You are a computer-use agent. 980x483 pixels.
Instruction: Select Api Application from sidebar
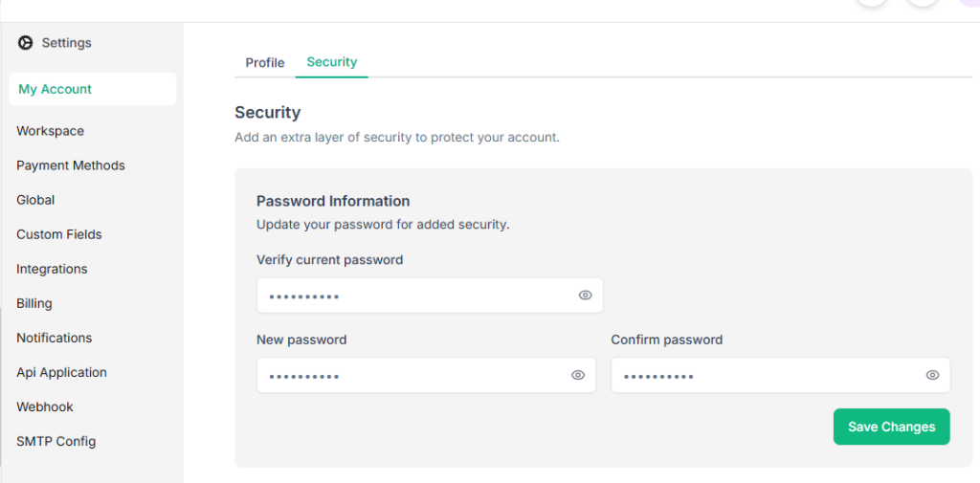pos(61,372)
